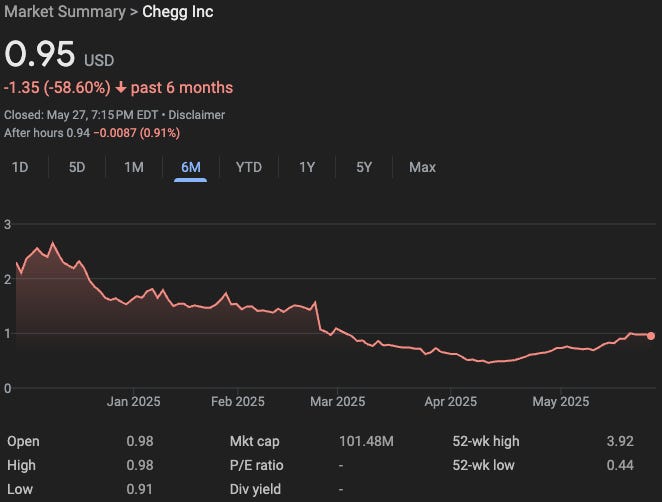Click the 52-wk high value 3.92
This screenshot has width=662, height=502.
[620, 441]
